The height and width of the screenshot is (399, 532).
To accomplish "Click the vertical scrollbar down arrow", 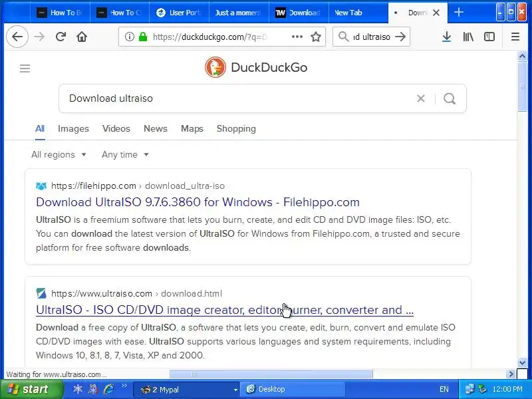I will coord(522,362).
